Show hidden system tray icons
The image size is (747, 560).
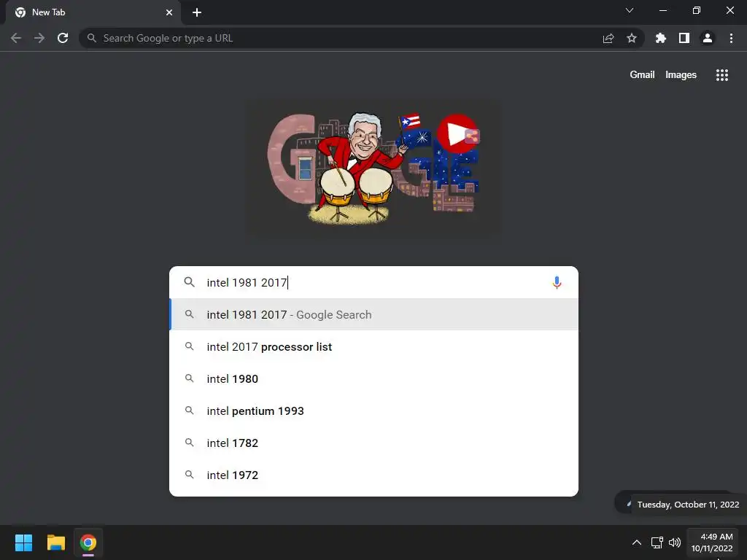tap(636, 542)
